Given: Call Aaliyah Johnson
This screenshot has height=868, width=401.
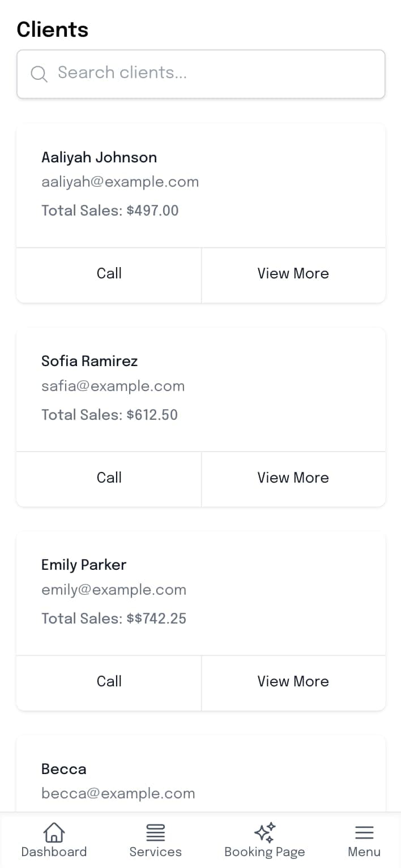Looking at the screenshot, I should click(109, 274).
